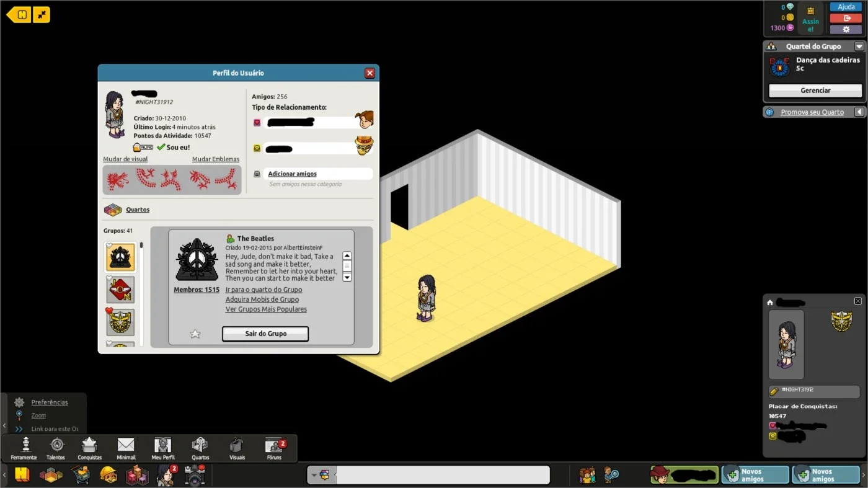This screenshot has height=488, width=868.
Task: Click the gold credits coin icon
Action: pos(790,17)
